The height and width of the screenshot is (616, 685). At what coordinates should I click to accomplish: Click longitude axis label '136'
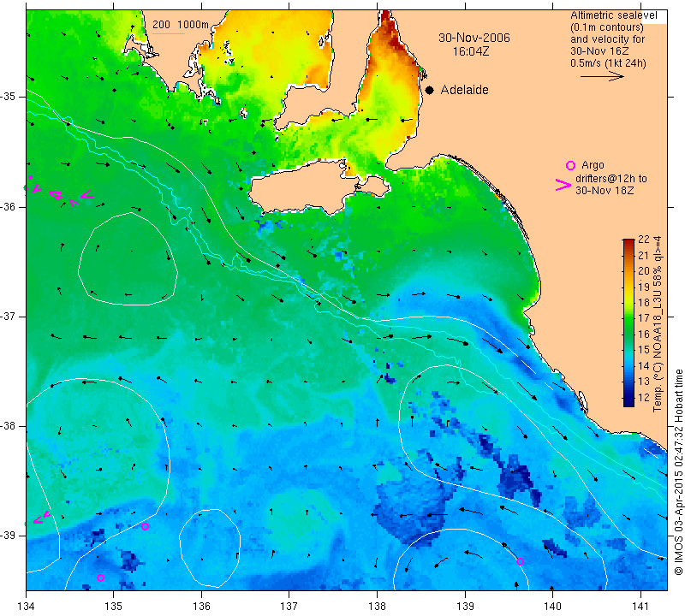pos(201,606)
